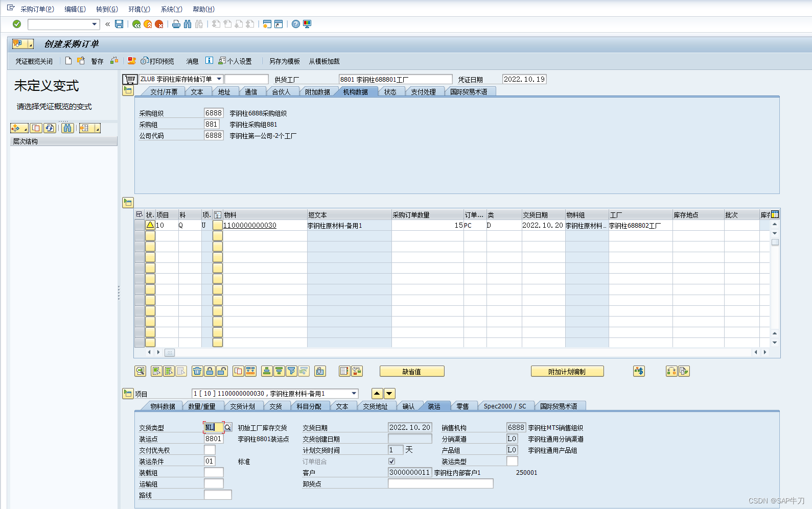The width and height of the screenshot is (812, 509).
Task: Click the table horizontal scrollbar right arrow
Action: coord(765,352)
